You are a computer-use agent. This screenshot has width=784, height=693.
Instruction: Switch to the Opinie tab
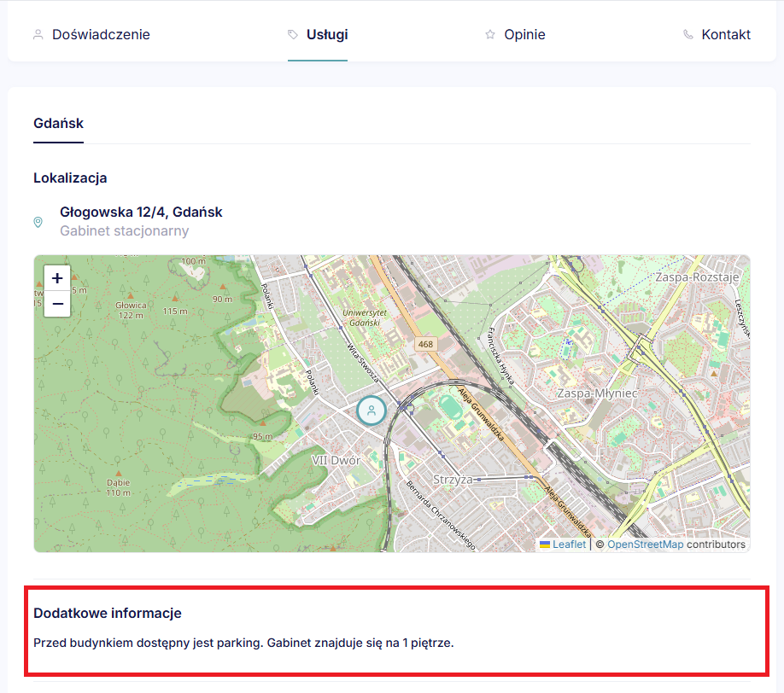point(524,35)
